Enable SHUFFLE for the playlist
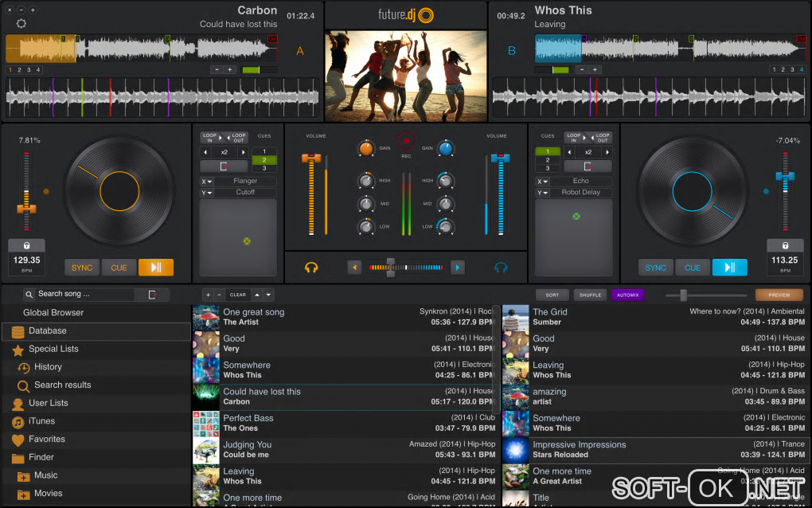The width and height of the screenshot is (812, 508). (590, 295)
